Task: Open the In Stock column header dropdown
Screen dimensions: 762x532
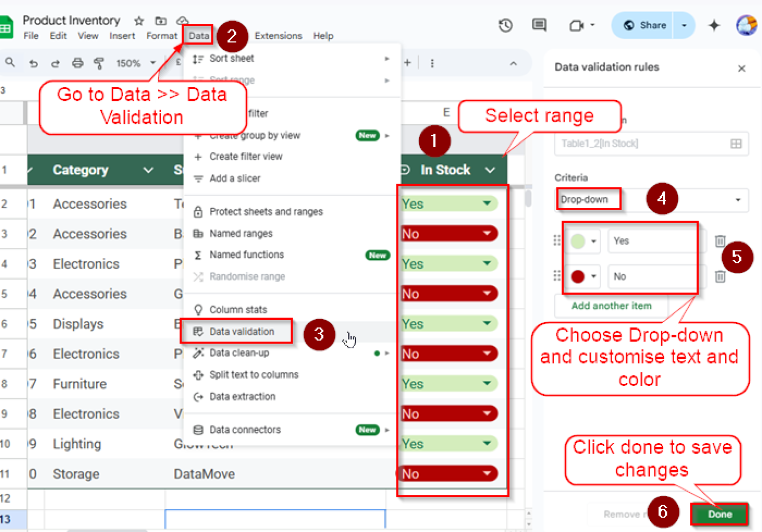Action: pos(490,170)
